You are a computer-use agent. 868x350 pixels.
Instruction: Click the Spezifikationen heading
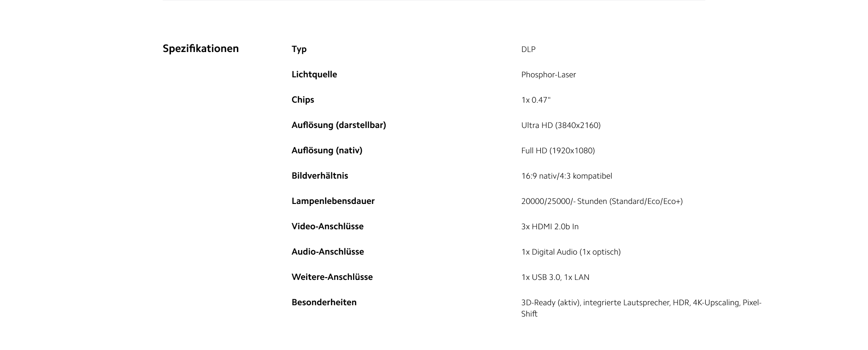(x=201, y=49)
